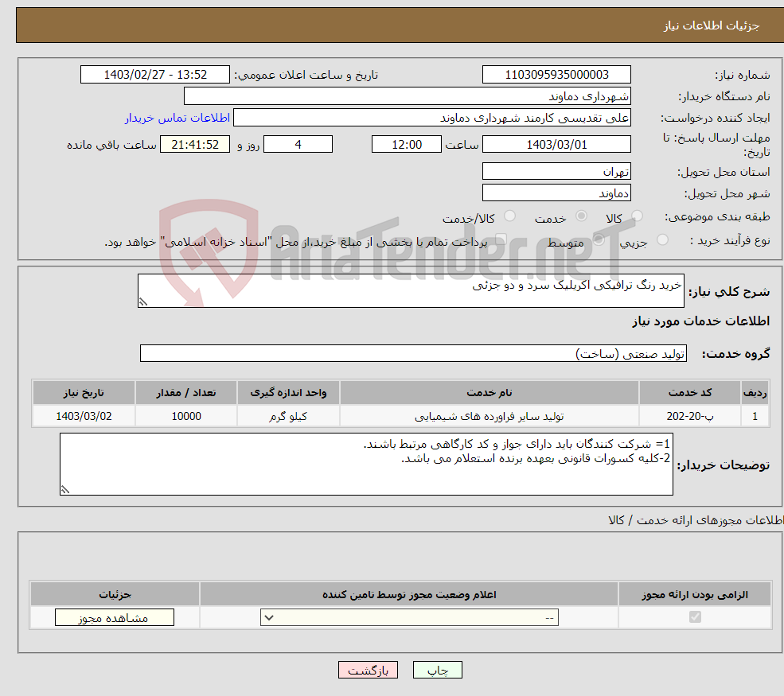This screenshot has width=784, height=696.
Task: Open اطلاعات تماس خریدار link
Action: point(177,118)
